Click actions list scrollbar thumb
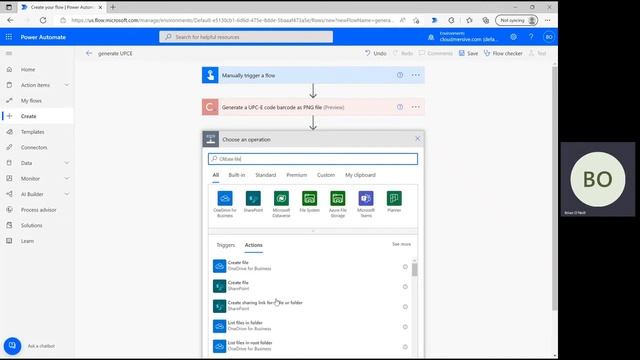 coord(414,270)
